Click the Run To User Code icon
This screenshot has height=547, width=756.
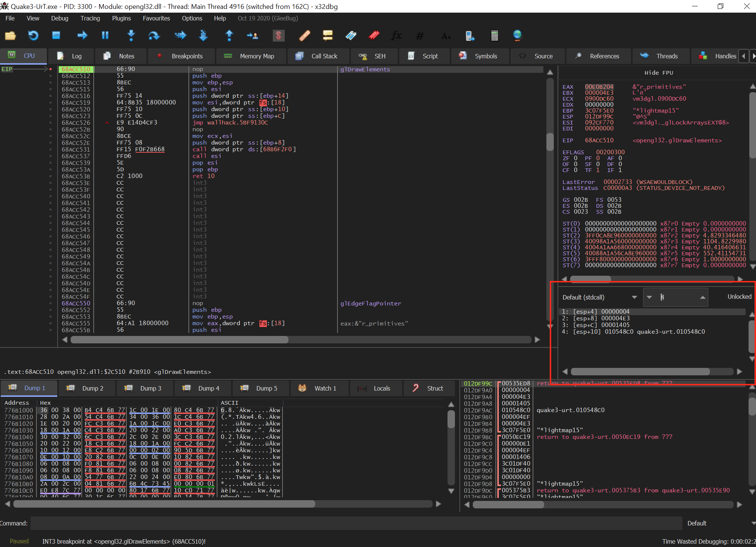[252, 36]
